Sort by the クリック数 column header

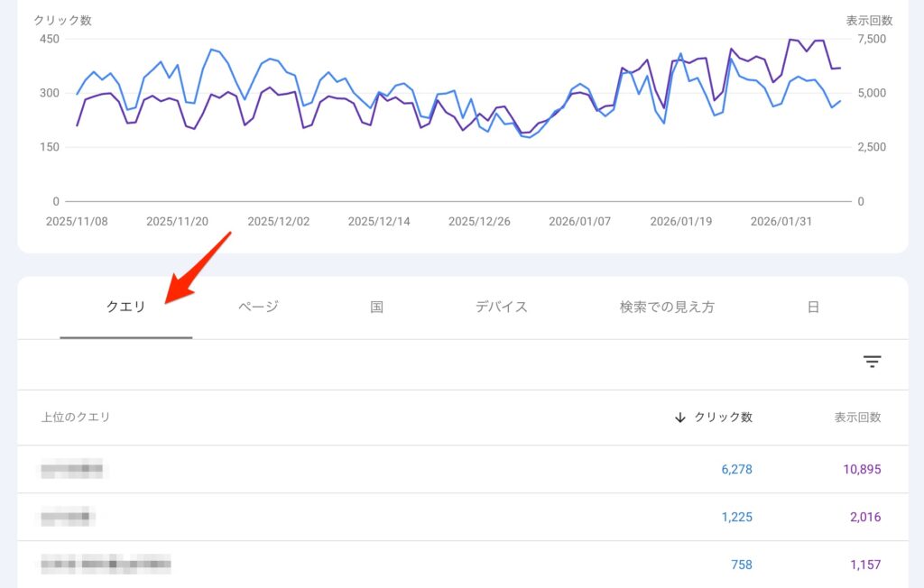(723, 418)
